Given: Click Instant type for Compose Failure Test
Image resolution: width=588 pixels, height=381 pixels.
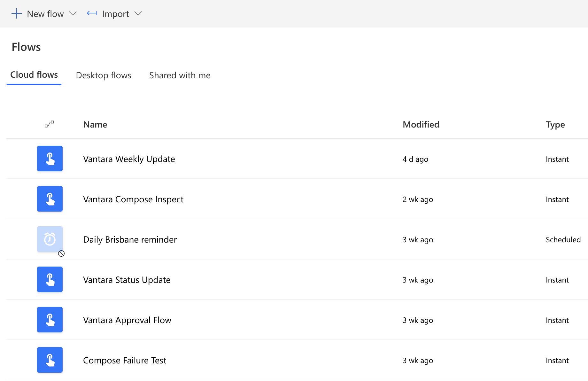Looking at the screenshot, I should click(557, 361).
